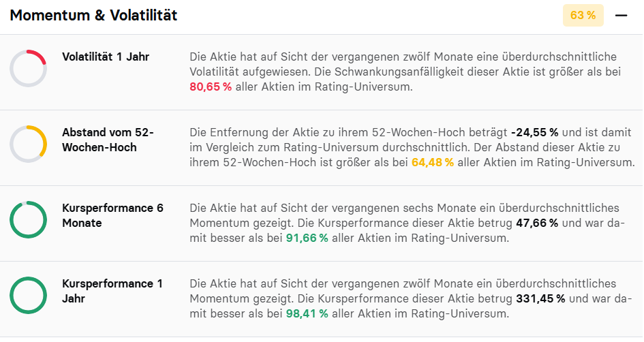Viewport: 644px width, 342px height.
Task: Click the red 80,65 % value
Action: click(x=211, y=87)
